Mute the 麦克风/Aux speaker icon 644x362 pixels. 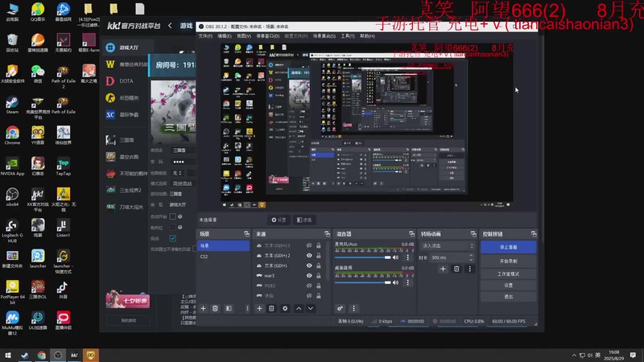tap(395, 257)
